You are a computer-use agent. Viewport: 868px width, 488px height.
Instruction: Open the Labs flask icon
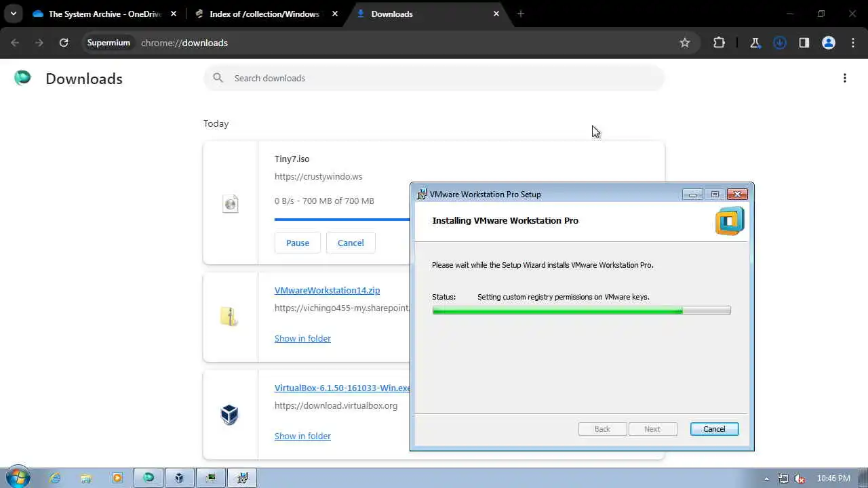(x=755, y=43)
